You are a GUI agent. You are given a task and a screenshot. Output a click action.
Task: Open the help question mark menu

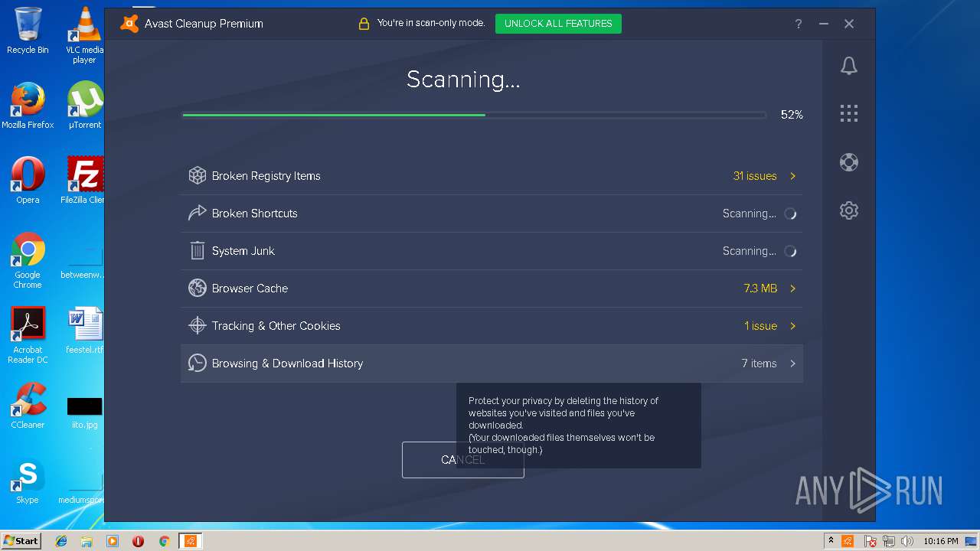coord(799,24)
